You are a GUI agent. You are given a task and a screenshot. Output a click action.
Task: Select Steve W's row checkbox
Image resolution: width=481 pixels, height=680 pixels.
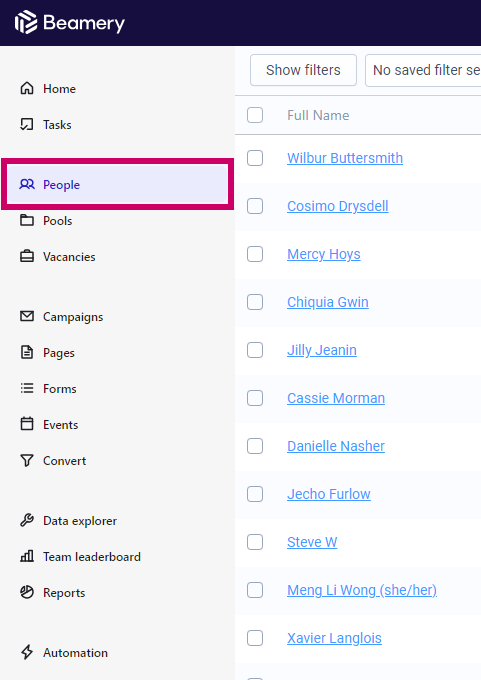point(255,542)
